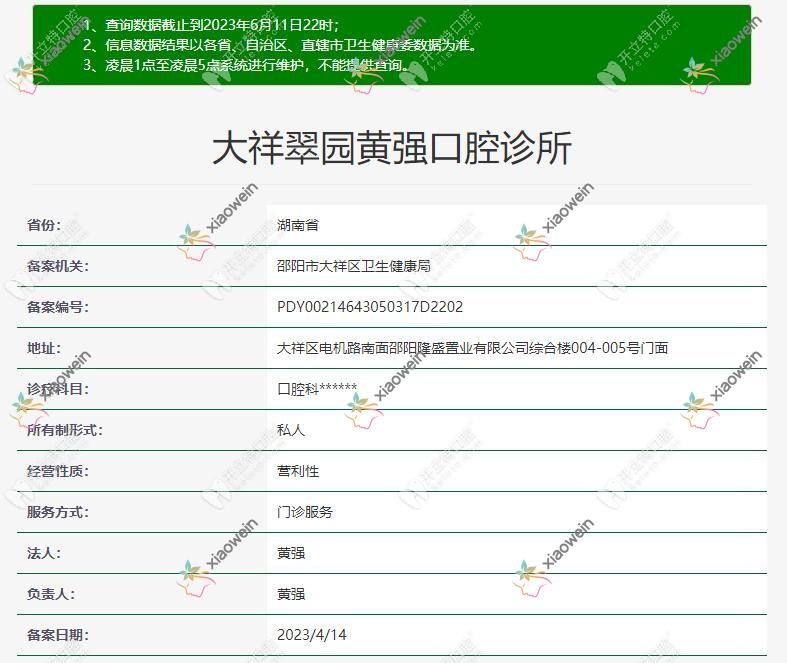Select the value 口腔科******
Viewport: 787px width, 663px height.
(x=317, y=389)
